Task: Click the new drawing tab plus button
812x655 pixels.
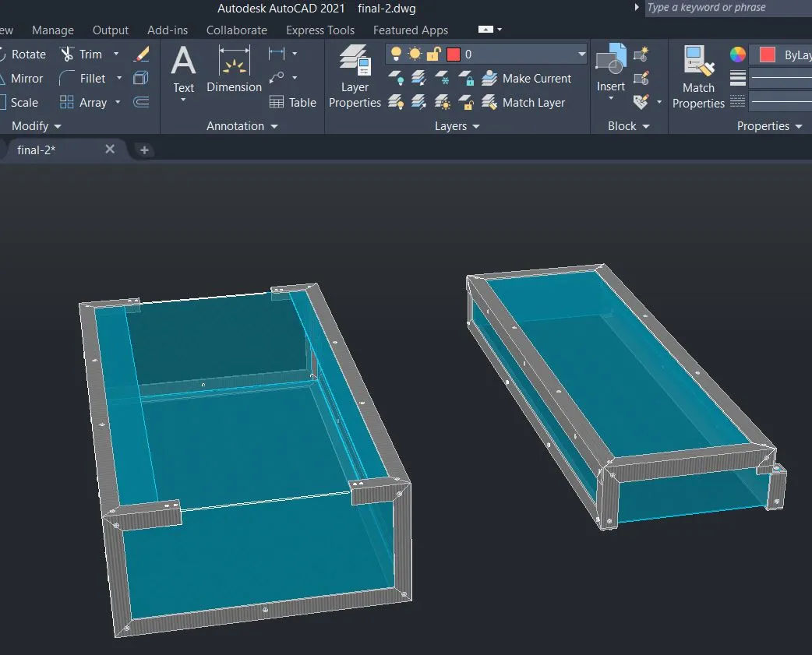Action: [x=144, y=150]
